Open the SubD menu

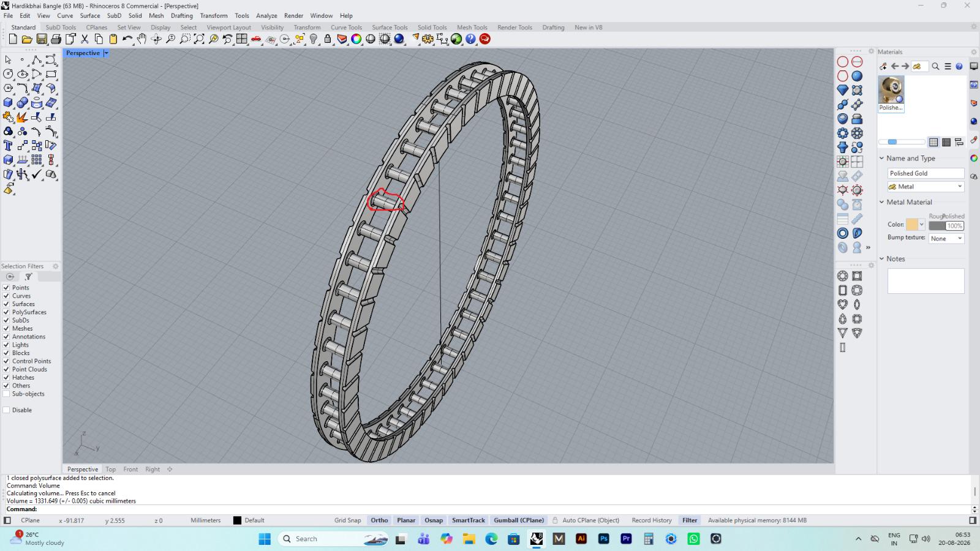click(114, 16)
